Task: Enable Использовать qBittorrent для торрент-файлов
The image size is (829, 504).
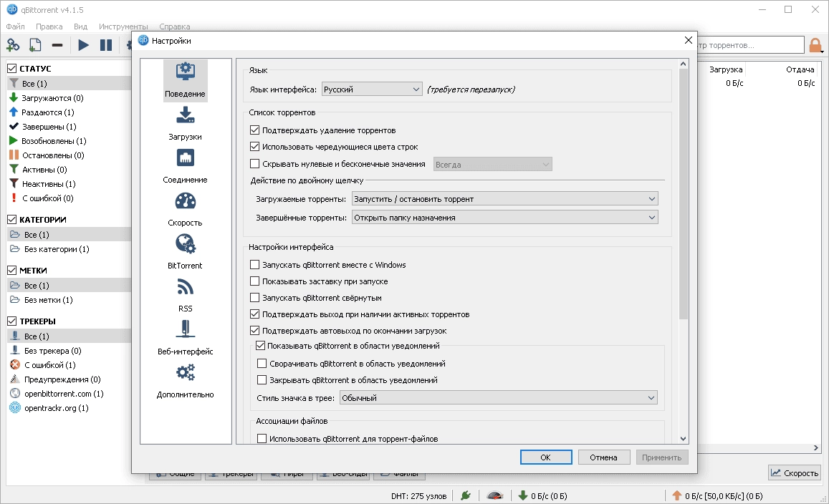Action: 262,438
